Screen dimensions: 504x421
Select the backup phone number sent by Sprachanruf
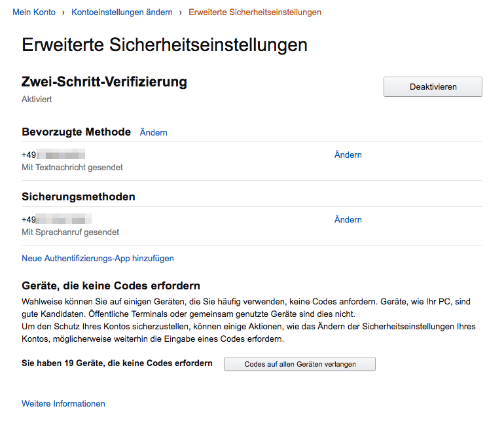click(x=56, y=220)
